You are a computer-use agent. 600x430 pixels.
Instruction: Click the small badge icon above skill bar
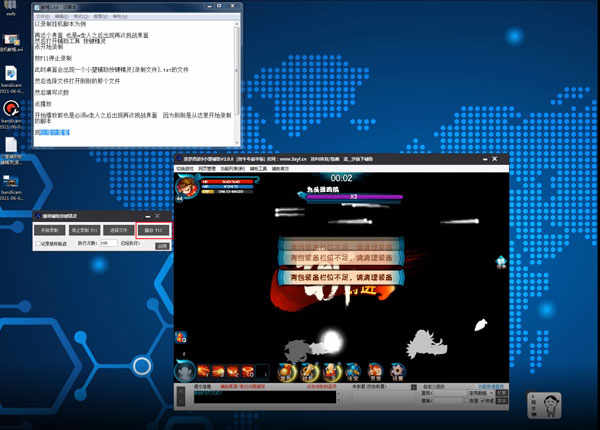181,337
